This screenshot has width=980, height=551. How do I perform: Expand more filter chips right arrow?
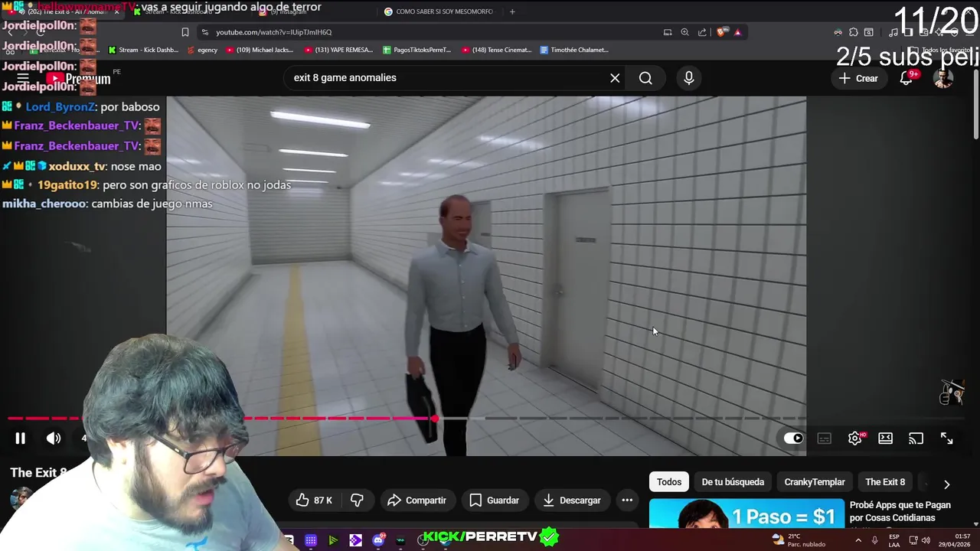947,484
